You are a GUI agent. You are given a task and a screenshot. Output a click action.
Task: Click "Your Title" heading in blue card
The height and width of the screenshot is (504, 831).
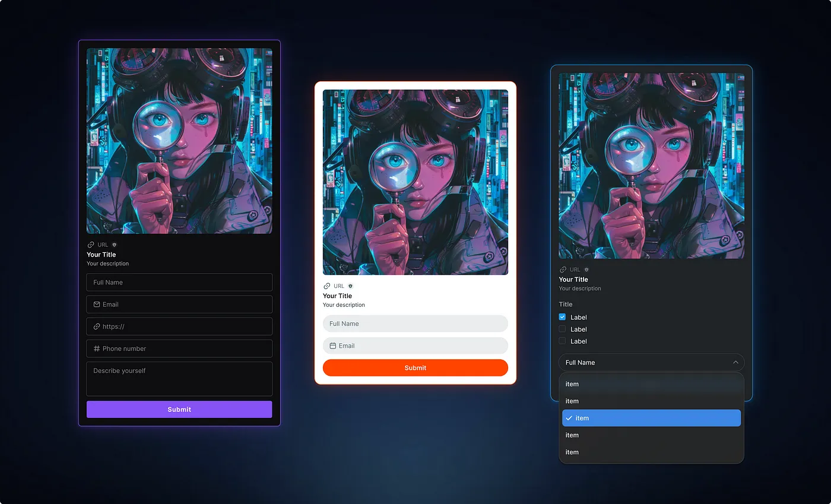tap(573, 280)
